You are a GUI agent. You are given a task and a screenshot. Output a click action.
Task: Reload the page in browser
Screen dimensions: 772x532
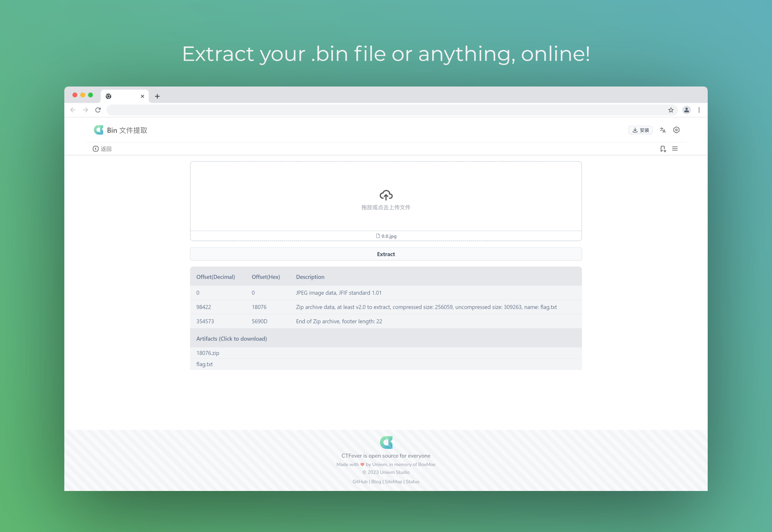pos(98,110)
